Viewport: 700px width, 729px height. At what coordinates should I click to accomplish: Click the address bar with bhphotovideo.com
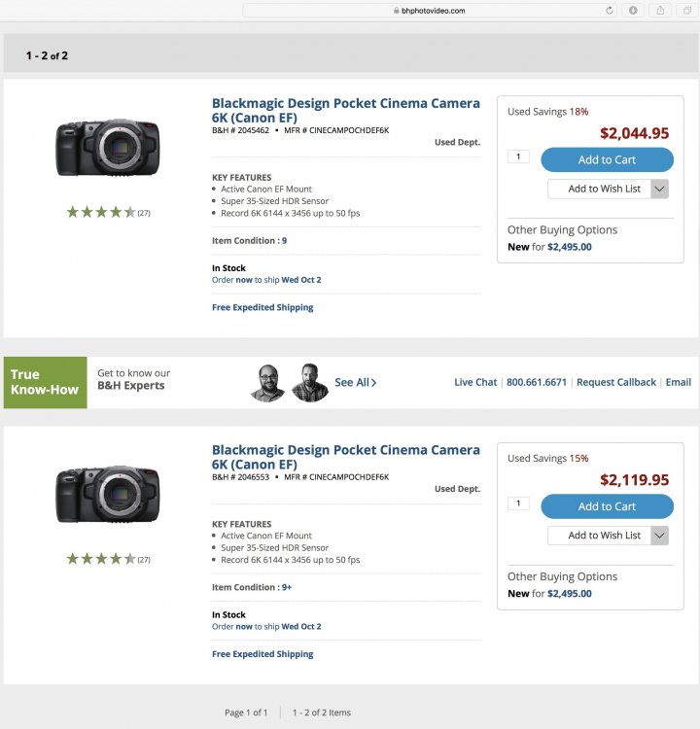pyautogui.click(x=430, y=11)
